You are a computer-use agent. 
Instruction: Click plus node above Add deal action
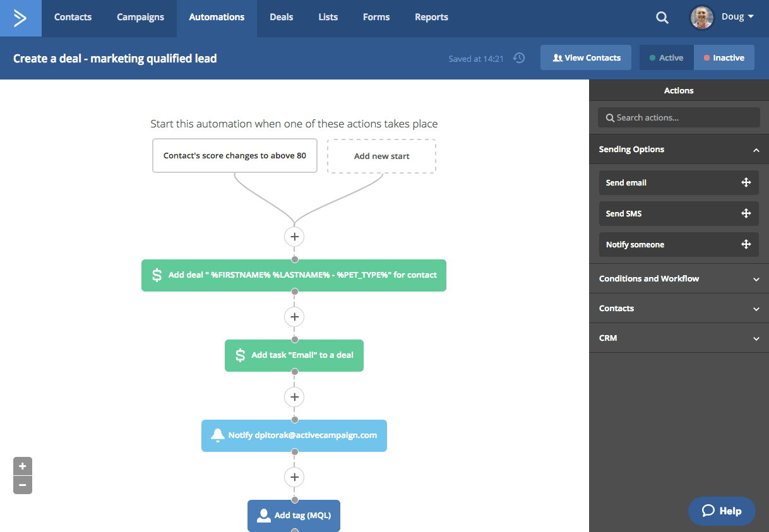click(294, 237)
